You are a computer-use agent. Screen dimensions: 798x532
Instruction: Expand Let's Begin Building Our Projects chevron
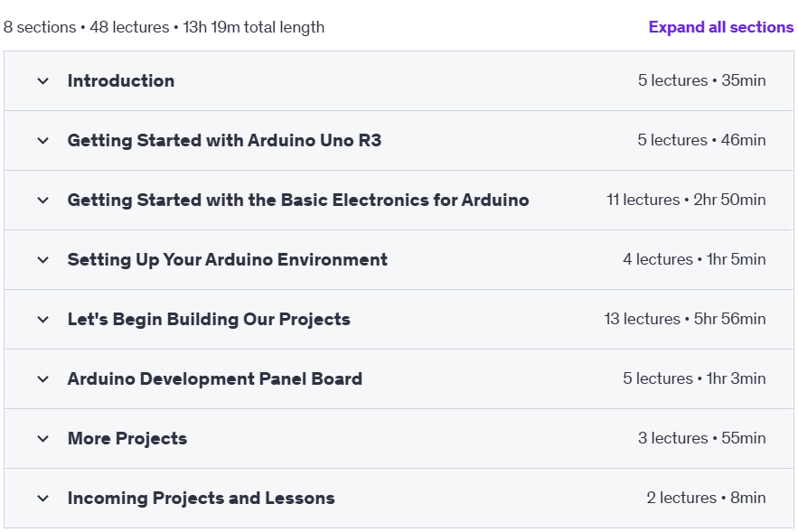[x=43, y=320]
